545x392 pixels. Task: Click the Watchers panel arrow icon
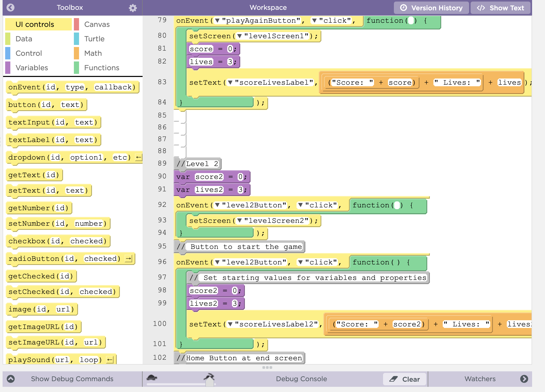pos(524,379)
